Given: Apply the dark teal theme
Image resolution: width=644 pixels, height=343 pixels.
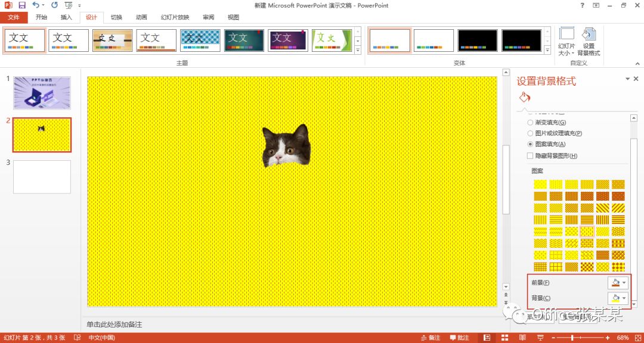Looking at the screenshot, I should point(244,40).
